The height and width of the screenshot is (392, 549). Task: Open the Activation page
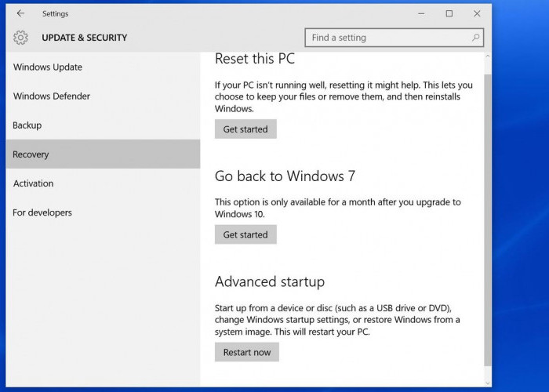(x=34, y=183)
